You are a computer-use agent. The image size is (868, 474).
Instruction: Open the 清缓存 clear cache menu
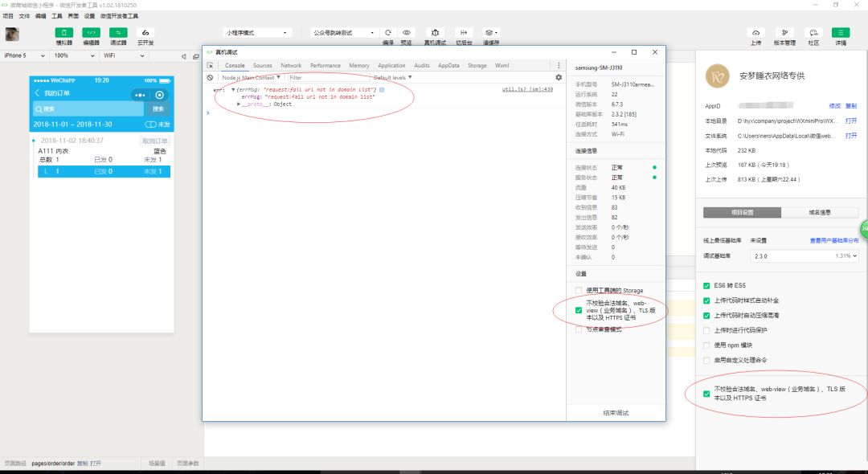click(490, 33)
